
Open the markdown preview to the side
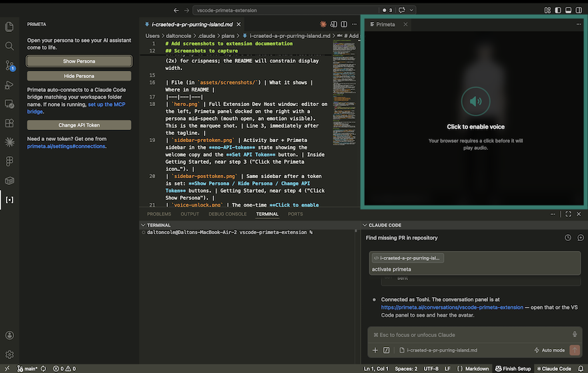(333, 25)
